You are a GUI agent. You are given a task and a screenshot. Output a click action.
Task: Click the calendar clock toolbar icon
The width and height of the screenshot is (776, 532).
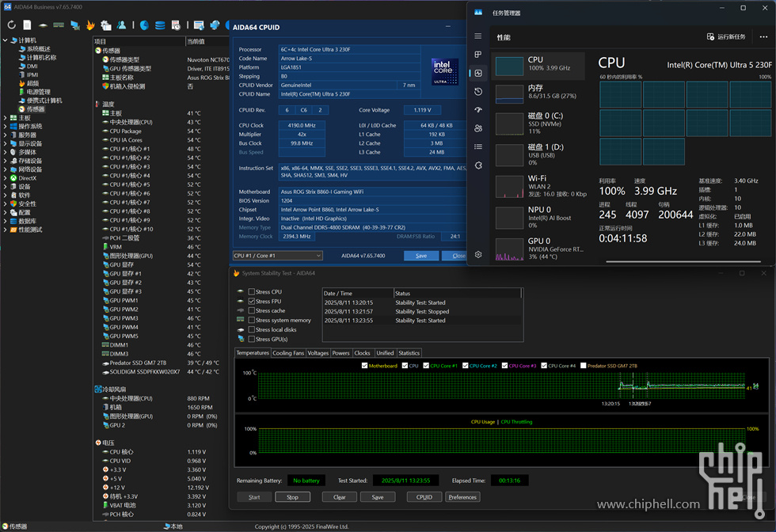click(x=176, y=25)
